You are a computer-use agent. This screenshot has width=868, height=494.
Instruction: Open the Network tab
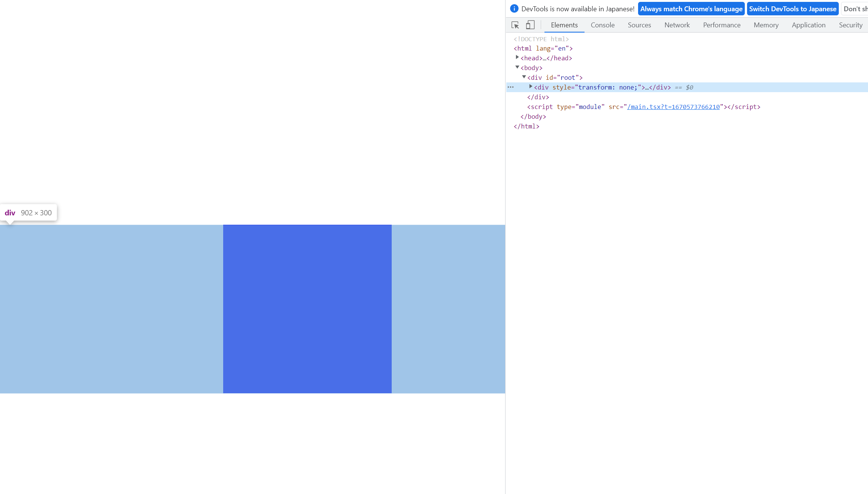677,25
